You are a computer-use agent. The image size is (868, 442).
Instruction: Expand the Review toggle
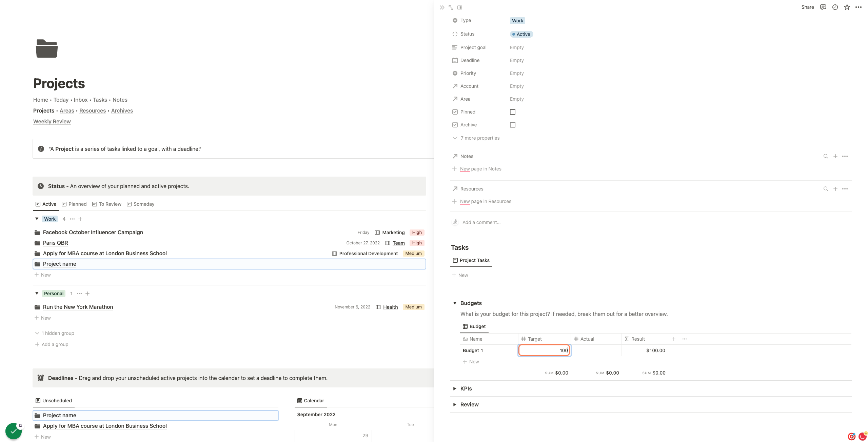click(x=455, y=404)
